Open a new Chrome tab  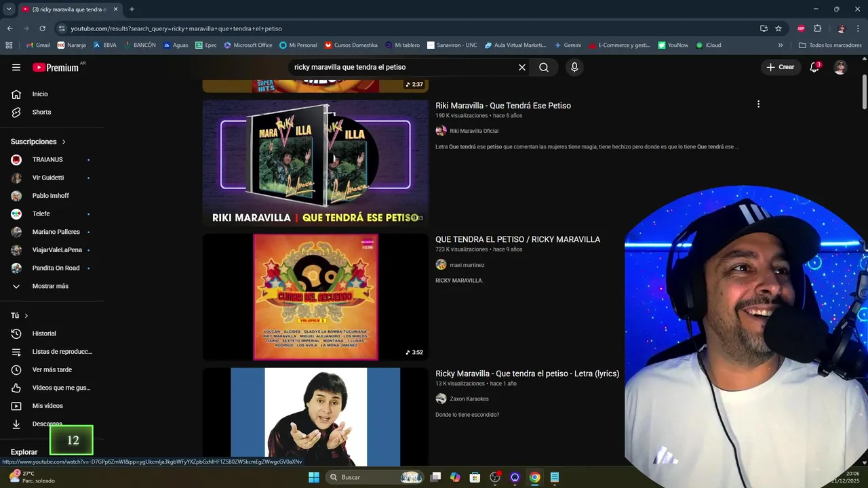(x=132, y=9)
